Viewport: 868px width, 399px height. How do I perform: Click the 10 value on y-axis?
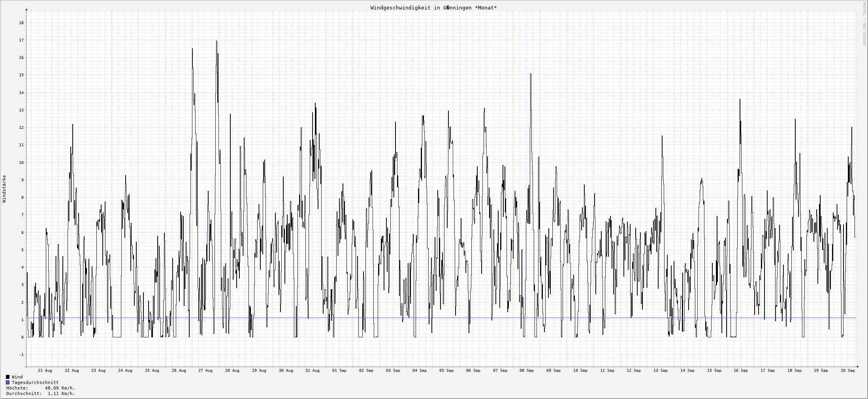click(x=21, y=162)
